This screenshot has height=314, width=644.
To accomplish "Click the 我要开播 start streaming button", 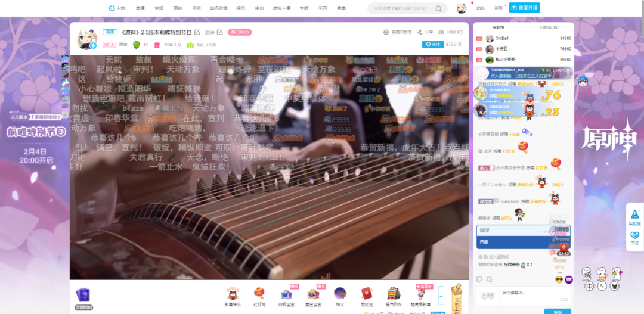I will click(x=525, y=8).
